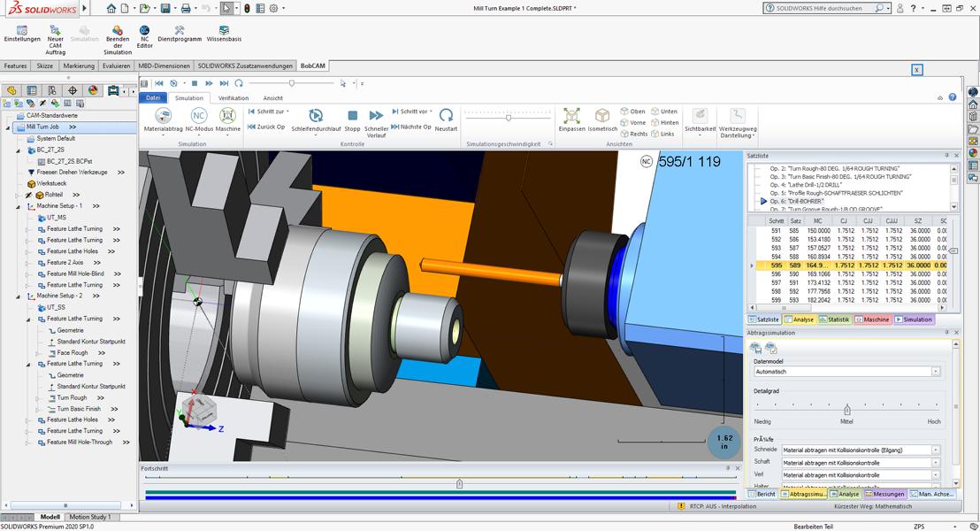Adjust the Simulationsgeschwindigkeit slider handle
This screenshot has width=980, height=531.
[508, 118]
